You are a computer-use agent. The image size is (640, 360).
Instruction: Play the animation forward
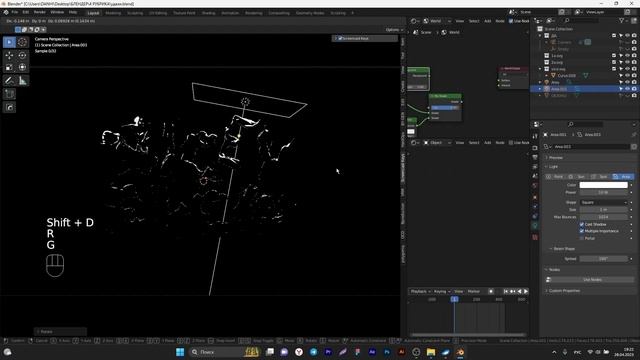[526, 291]
